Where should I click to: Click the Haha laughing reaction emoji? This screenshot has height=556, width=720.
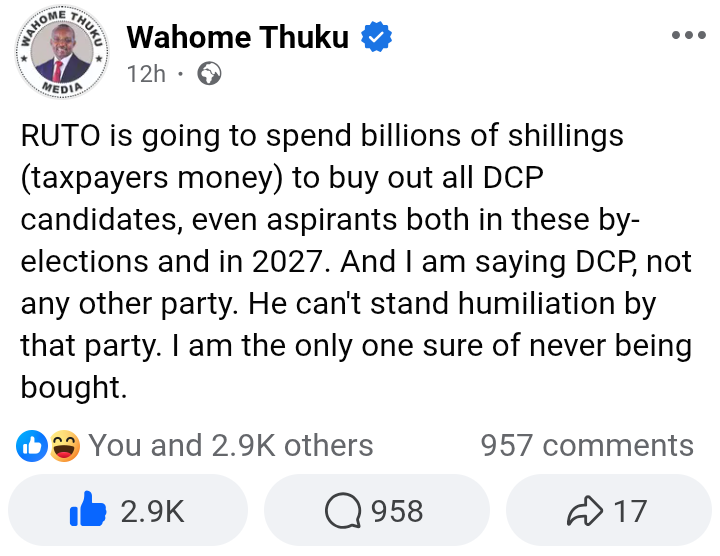pyautogui.click(x=65, y=445)
